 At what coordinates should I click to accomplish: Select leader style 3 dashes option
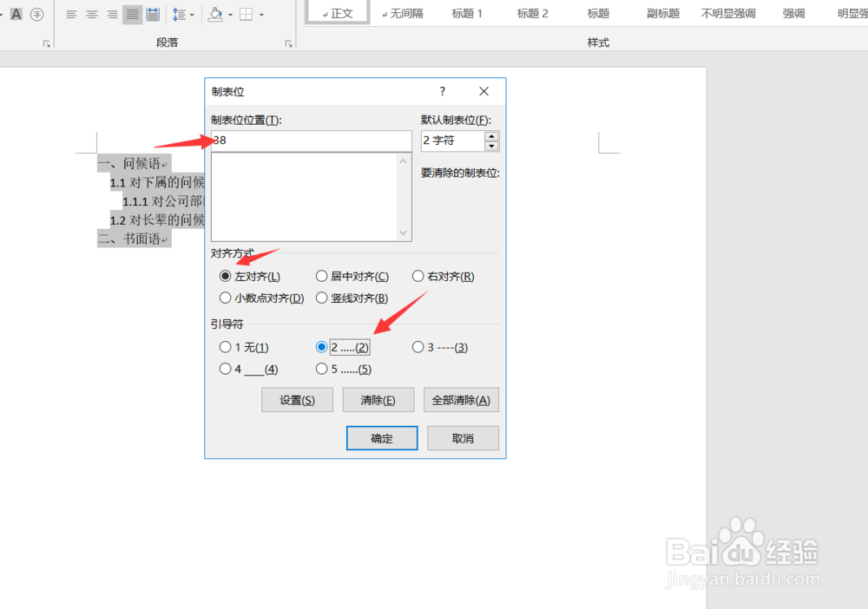click(418, 347)
